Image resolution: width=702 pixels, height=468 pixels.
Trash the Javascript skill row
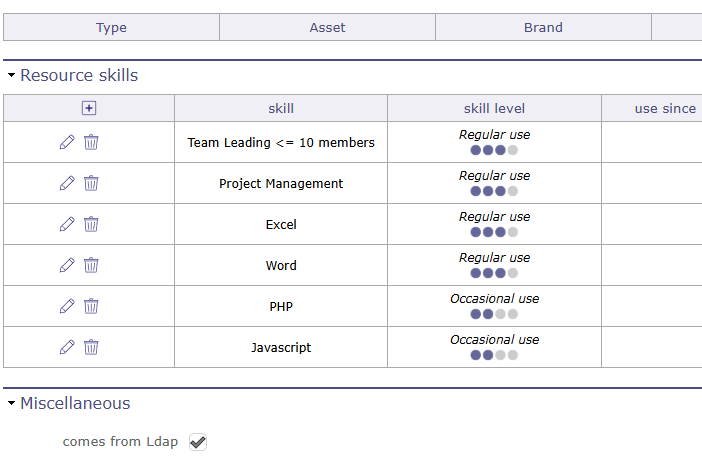[91, 347]
